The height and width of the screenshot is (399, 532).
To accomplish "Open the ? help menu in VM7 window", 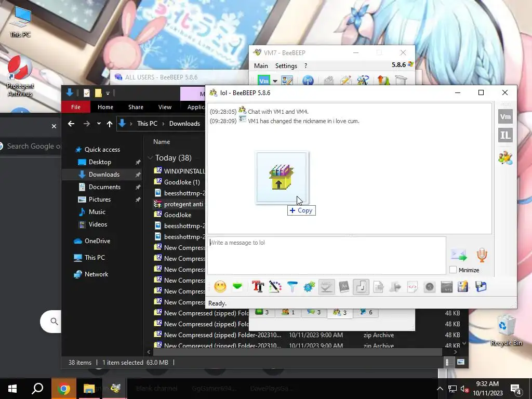I will click(305, 66).
